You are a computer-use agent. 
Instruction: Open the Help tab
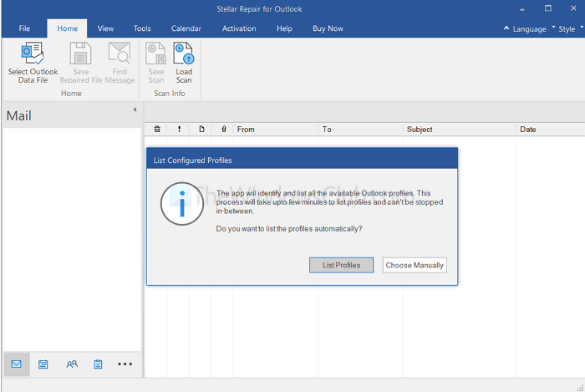[284, 28]
